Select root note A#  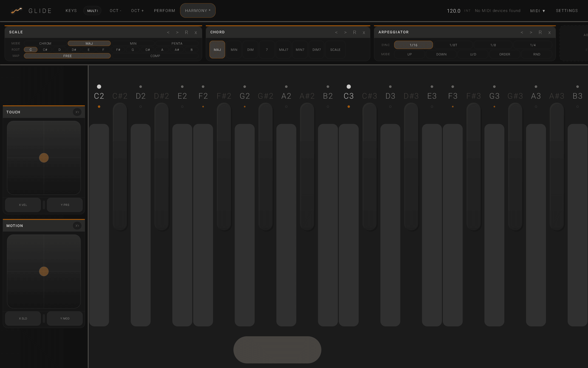point(177,50)
